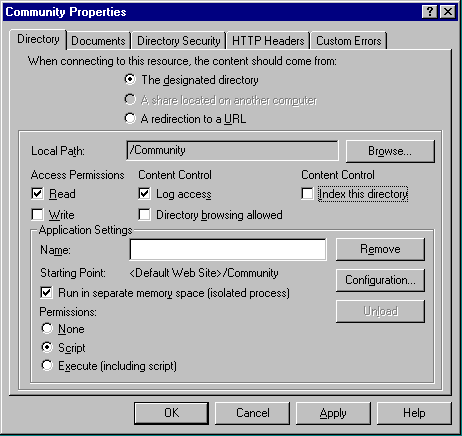Click 'When connecting to this resource' text
The width and height of the screenshot is (462, 436).
[182, 61]
